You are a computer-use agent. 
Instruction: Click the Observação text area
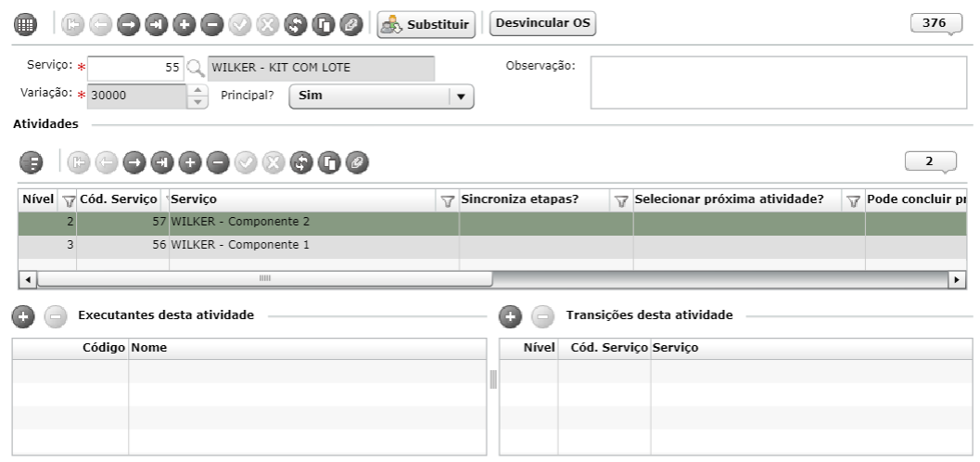tap(779, 83)
